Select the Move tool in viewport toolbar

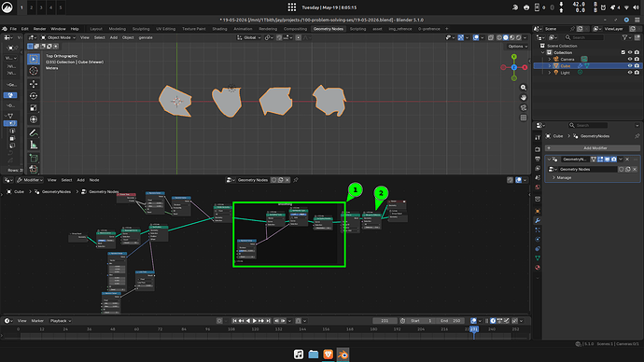tap(34, 84)
